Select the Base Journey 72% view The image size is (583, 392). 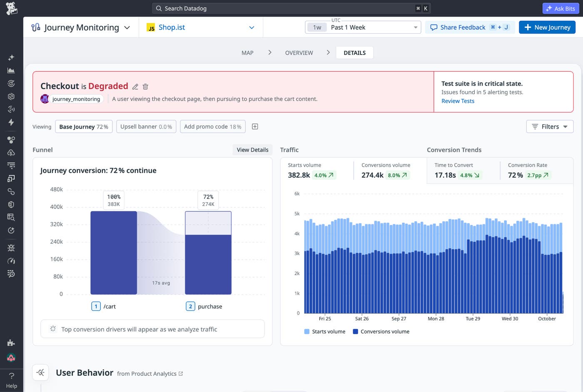[x=84, y=127]
